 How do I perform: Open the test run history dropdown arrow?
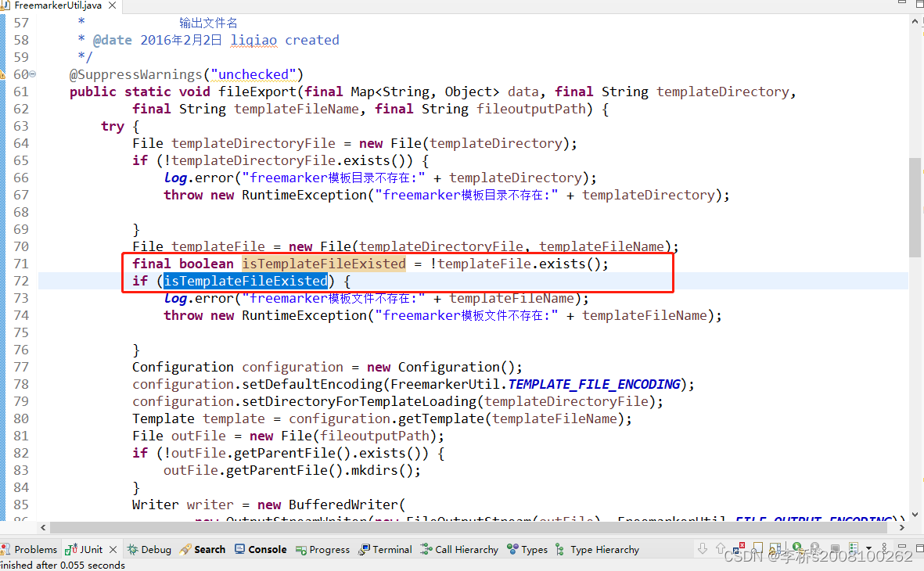tap(869, 548)
